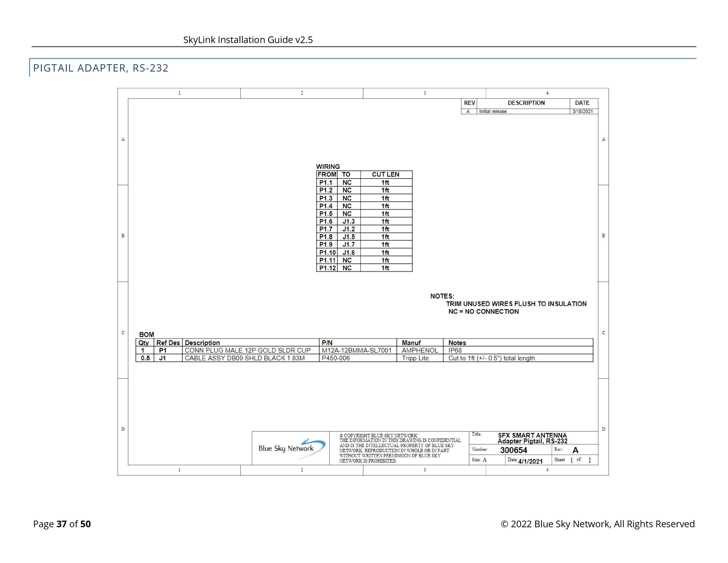Screen dimensions: 728x563
Task: Click the 'Initial release' revision description
Action: tap(493, 111)
